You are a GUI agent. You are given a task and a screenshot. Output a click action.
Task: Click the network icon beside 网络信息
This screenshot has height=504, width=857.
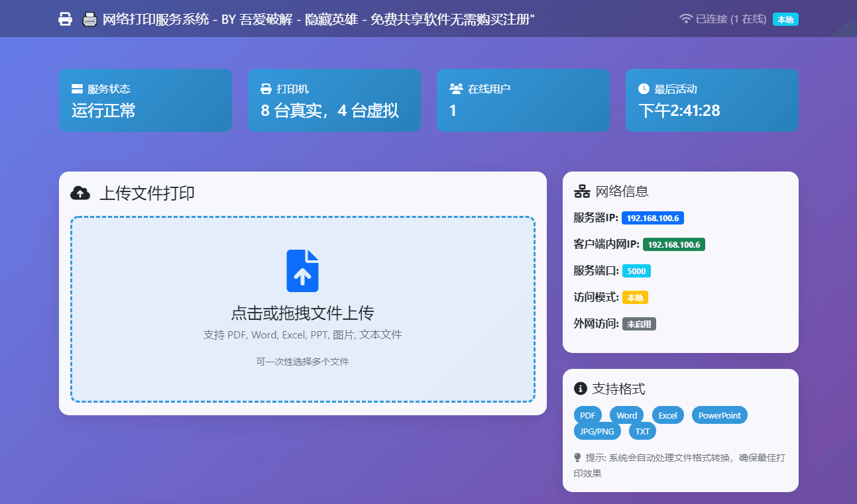[582, 191]
